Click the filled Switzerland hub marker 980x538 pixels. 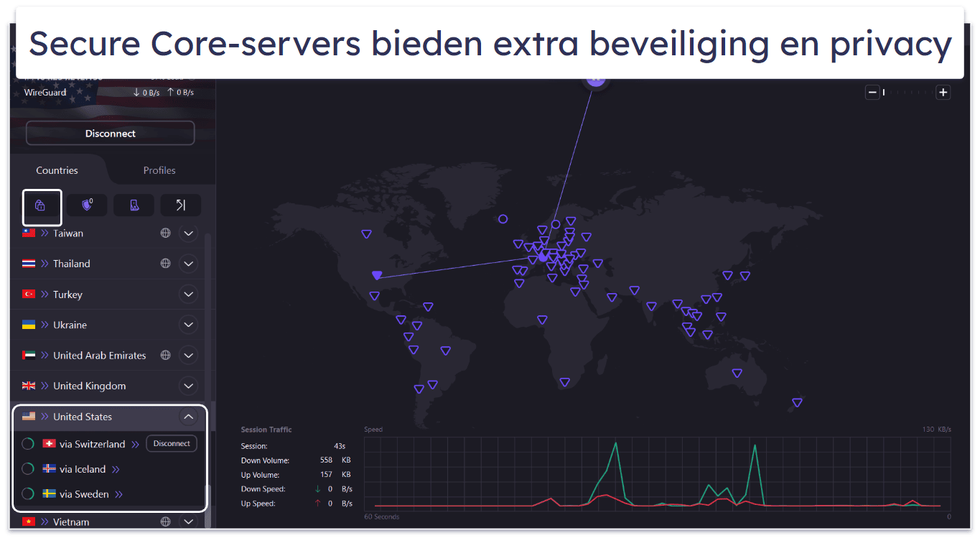(x=543, y=256)
